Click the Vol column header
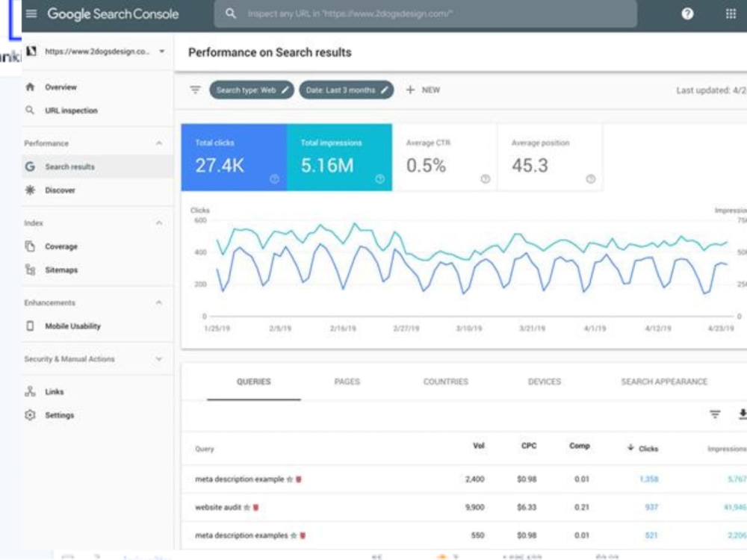Image resolution: width=747 pixels, height=560 pixels. [478, 446]
